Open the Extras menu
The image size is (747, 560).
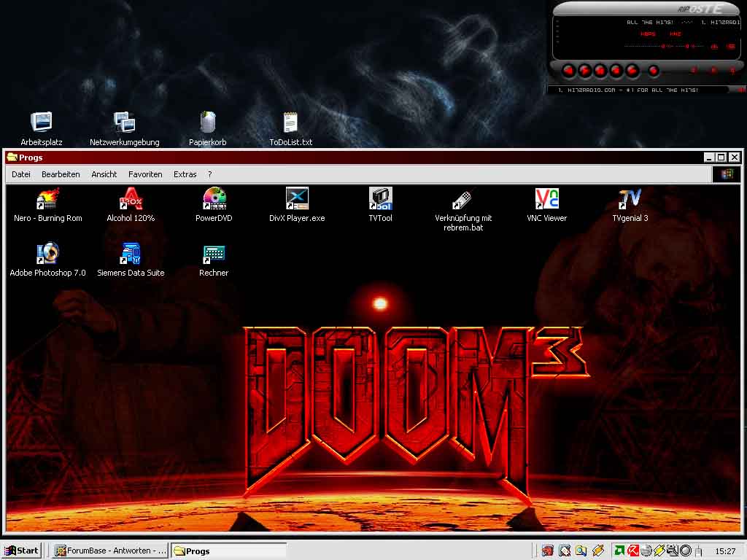click(x=185, y=174)
